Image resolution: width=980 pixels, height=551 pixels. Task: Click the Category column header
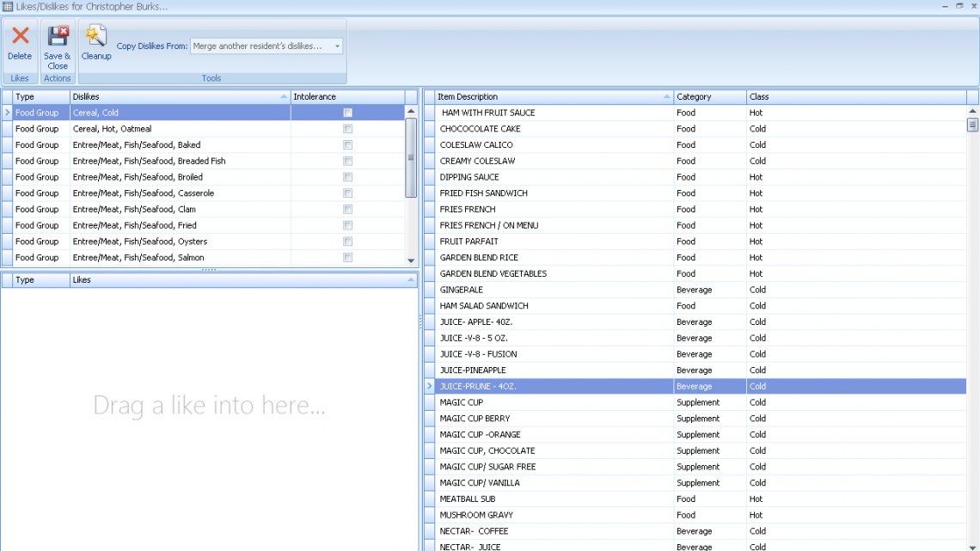709,97
